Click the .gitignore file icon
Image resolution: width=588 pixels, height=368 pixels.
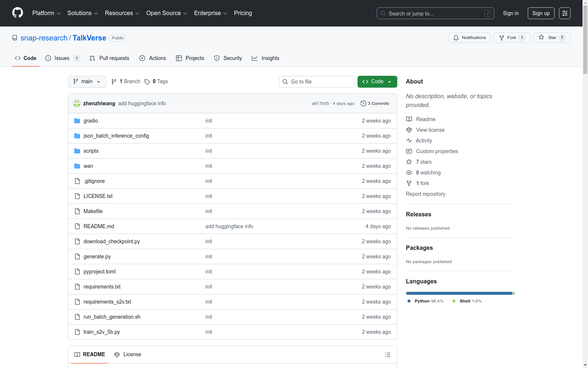click(x=77, y=181)
